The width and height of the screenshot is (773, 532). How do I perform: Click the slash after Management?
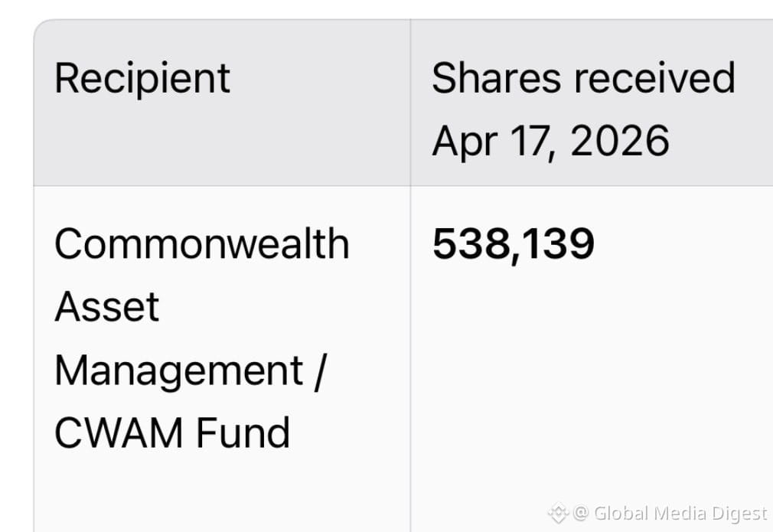(320, 372)
